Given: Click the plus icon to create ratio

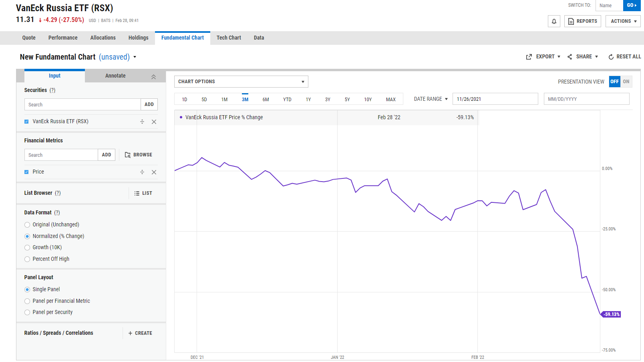Looking at the screenshot, I should (130, 333).
